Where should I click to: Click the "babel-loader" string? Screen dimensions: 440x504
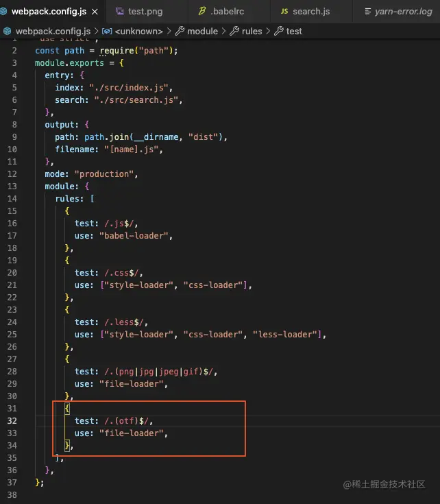[134, 236]
